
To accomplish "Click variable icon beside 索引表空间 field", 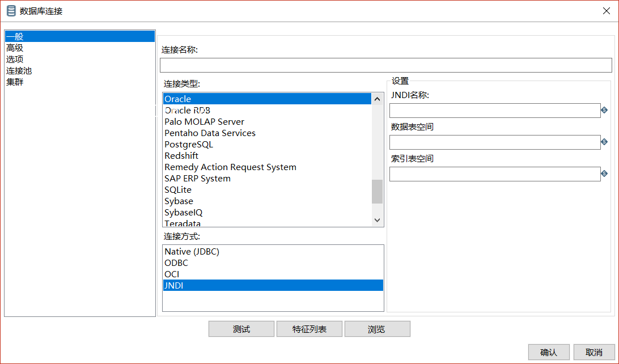I will point(604,173).
